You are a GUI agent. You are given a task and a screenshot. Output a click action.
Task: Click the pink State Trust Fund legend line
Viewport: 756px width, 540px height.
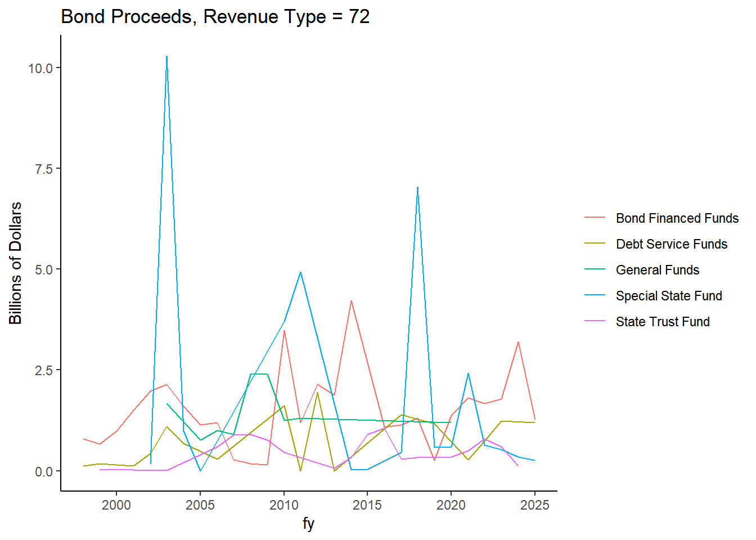(x=595, y=321)
